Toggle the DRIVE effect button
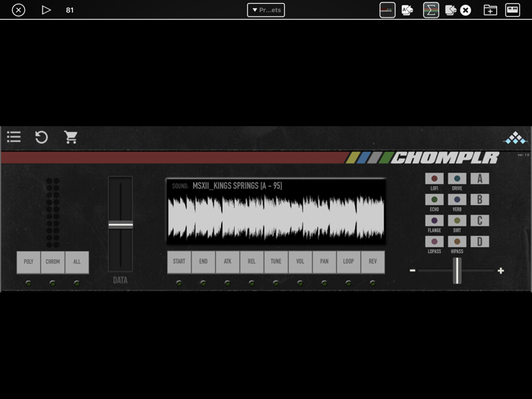This screenshot has height=399, width=532. click(457, 179)
